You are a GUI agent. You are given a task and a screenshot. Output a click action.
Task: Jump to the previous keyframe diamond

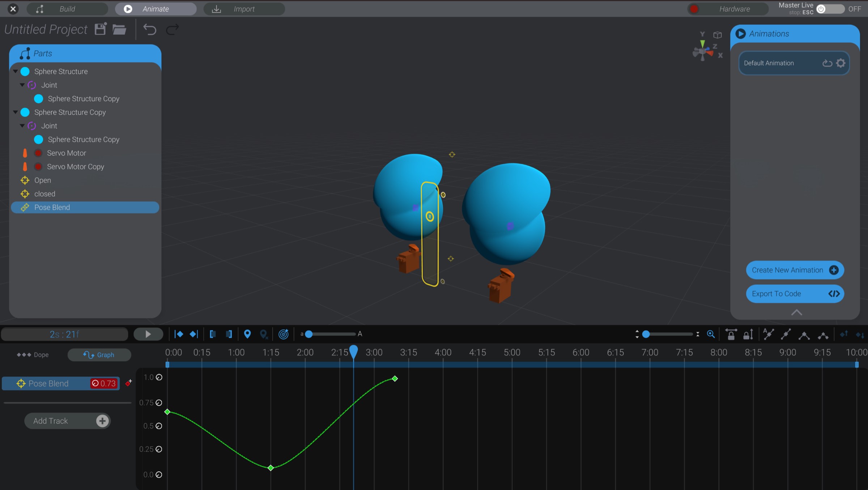coord(179,334)
